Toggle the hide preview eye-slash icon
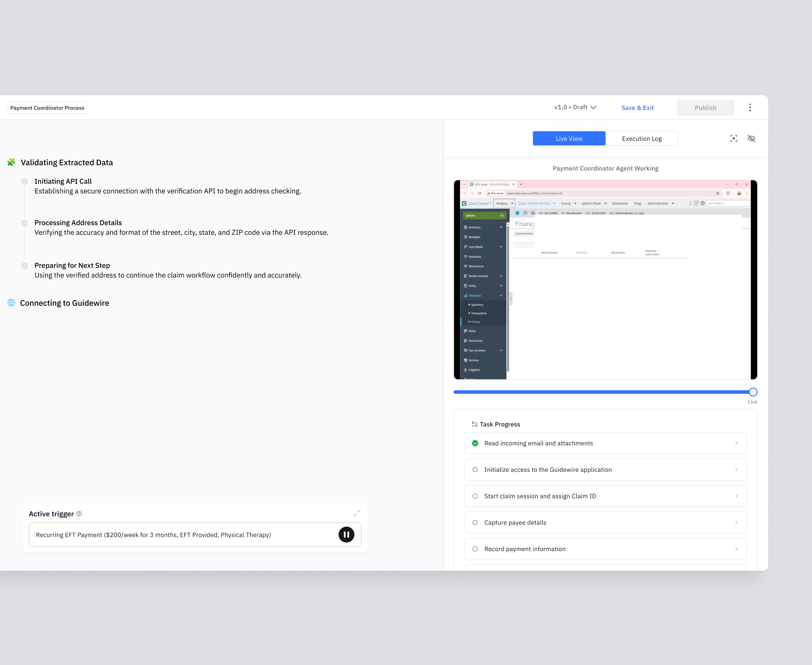 pyautogui.click(x=751, y=138)
